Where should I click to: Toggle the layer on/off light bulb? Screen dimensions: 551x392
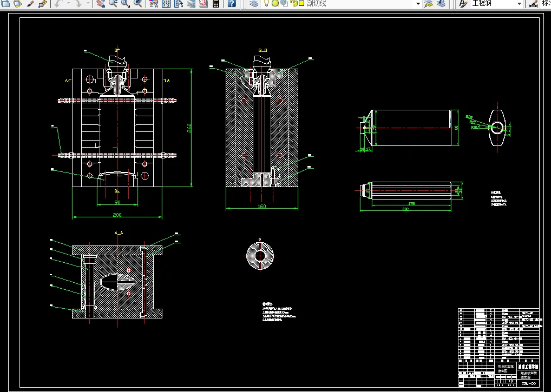267,3
